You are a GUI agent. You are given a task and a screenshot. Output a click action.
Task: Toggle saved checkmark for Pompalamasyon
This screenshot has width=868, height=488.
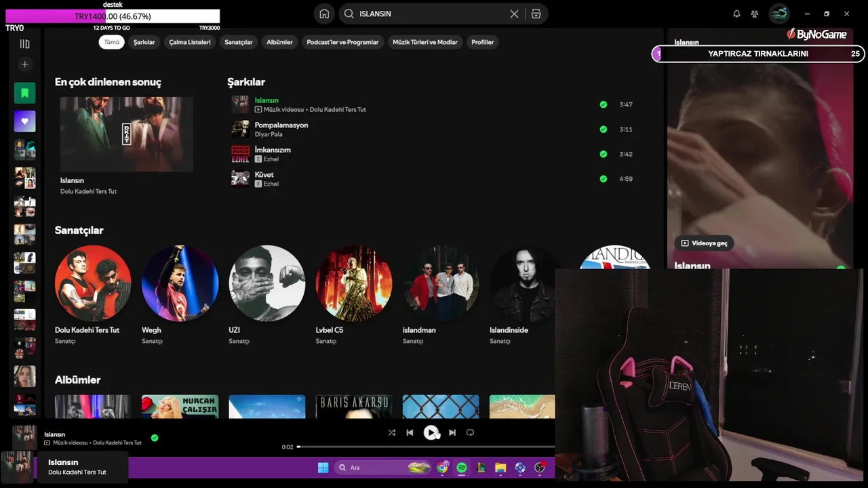[604, 129]
